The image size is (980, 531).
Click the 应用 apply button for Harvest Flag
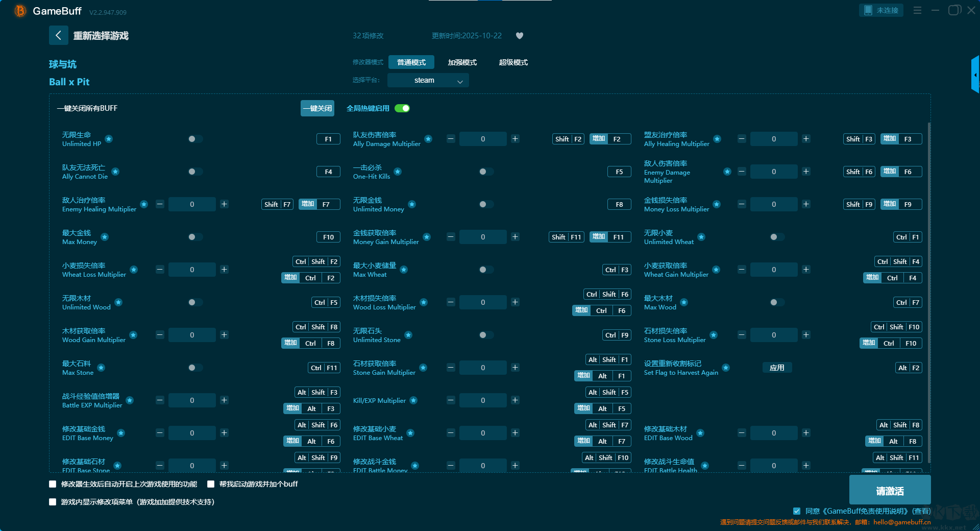[777, 368]
